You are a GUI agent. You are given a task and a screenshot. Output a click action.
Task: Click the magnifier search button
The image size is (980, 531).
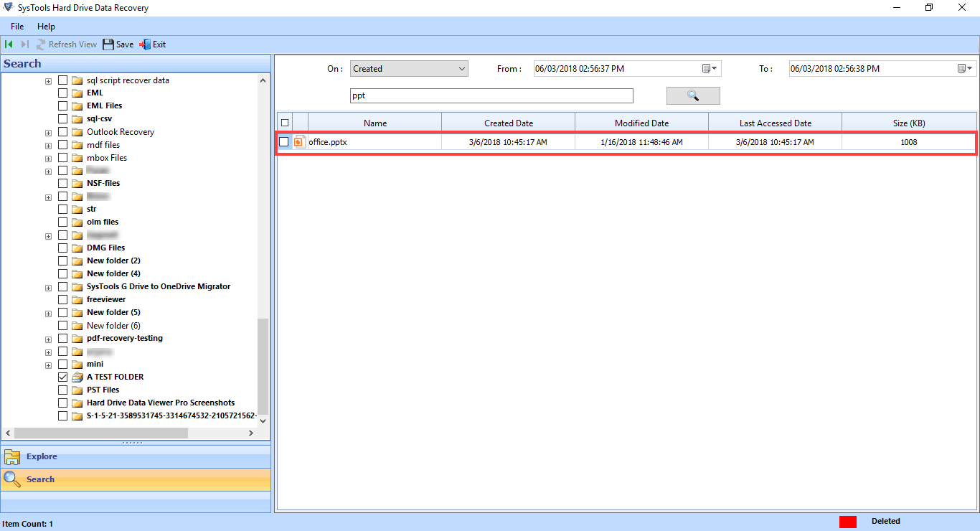693,95
